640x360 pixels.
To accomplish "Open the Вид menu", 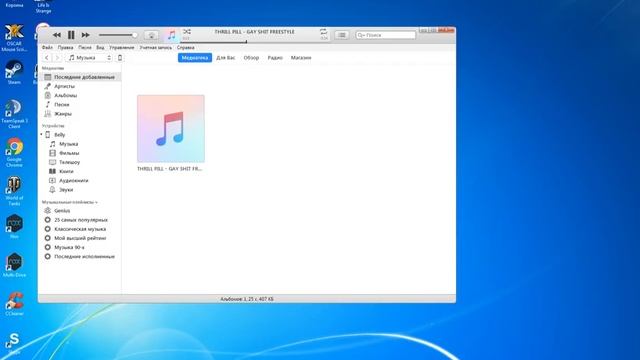I will click(100, 48).
